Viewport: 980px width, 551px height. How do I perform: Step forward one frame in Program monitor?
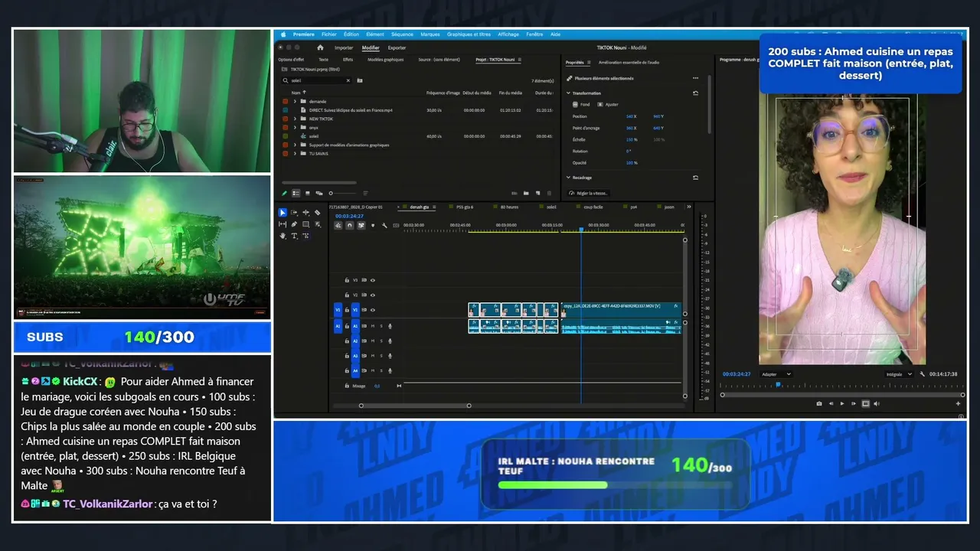pyautogui.click(x=854, y=403)
